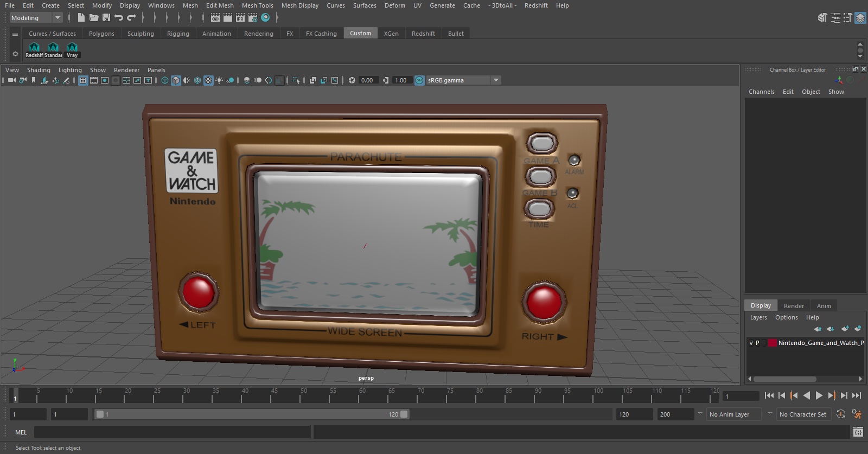Viewport: 868px width, 454px height.
Task: Open the shelf tab menu button
Action: pyautogui.click(x=15, y=34)
